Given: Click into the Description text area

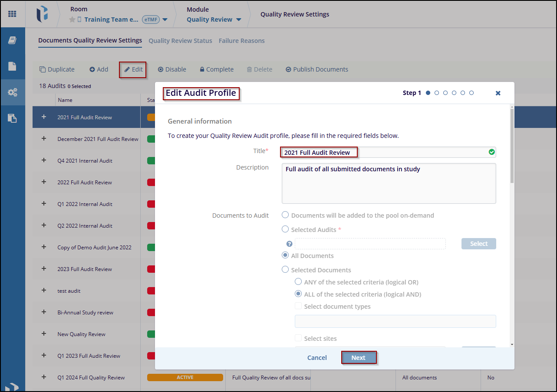Looking at the screenshot, I should click(x=389, y=183).
